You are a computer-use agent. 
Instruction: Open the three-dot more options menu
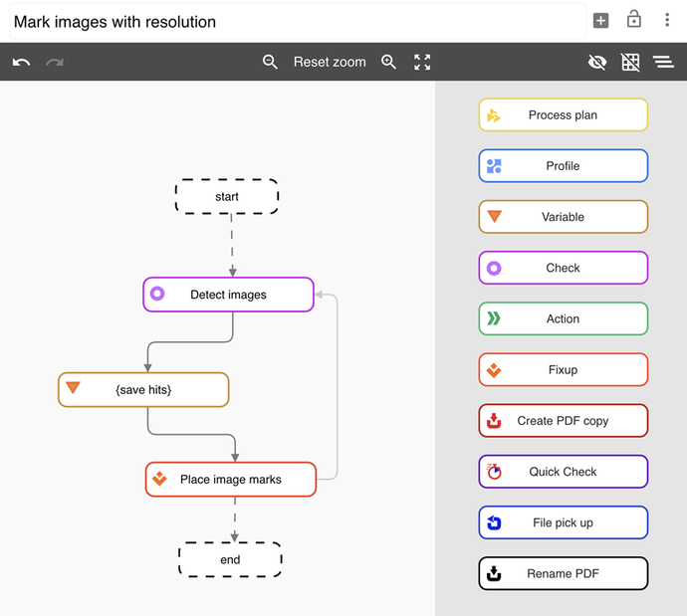(x=667, y=21)
